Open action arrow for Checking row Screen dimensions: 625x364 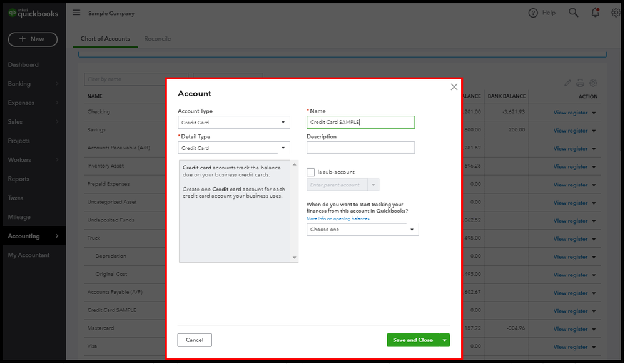point(594,113)
